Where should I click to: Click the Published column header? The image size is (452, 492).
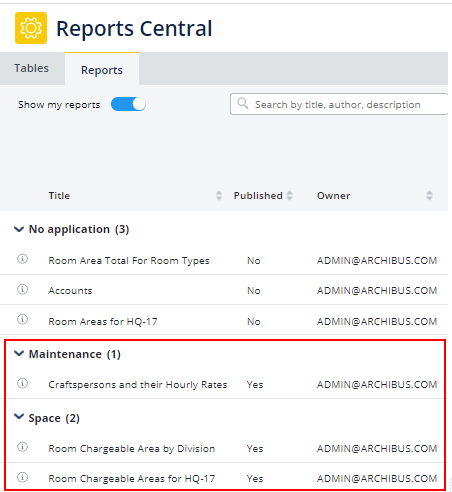258,196
